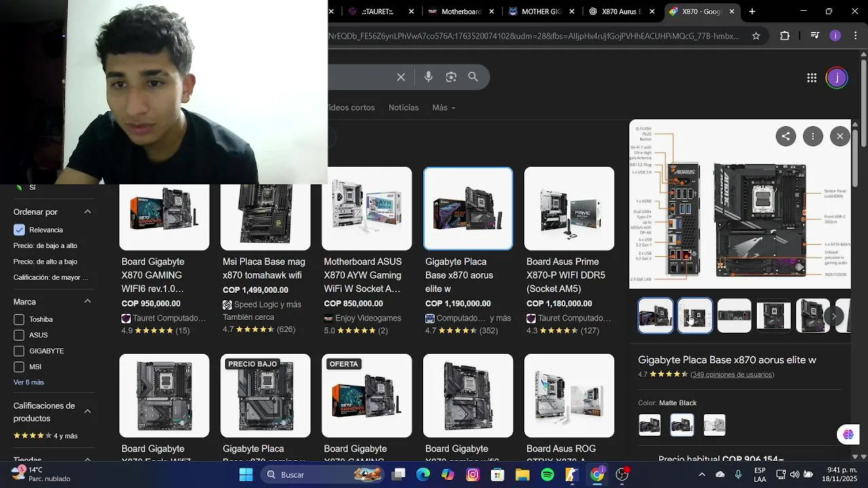
Task: Click the magnifier search submit icon
Action: pos(473,77)
